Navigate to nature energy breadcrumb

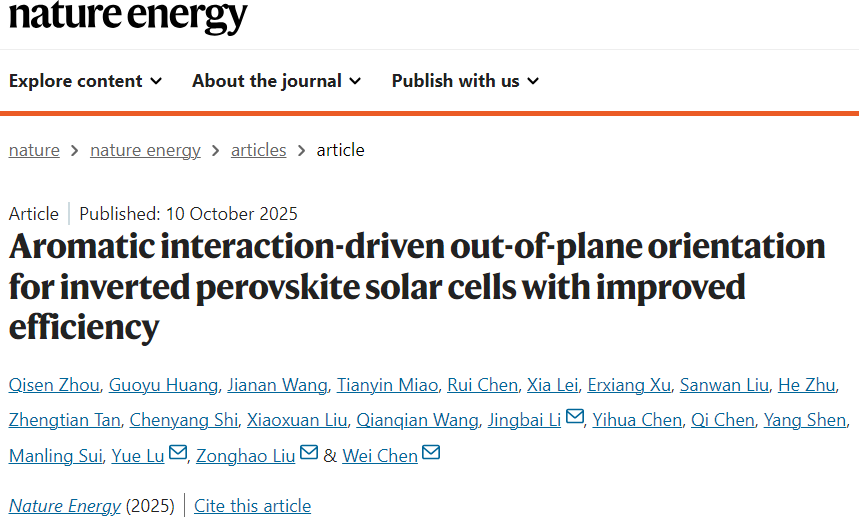coord(145,150)
